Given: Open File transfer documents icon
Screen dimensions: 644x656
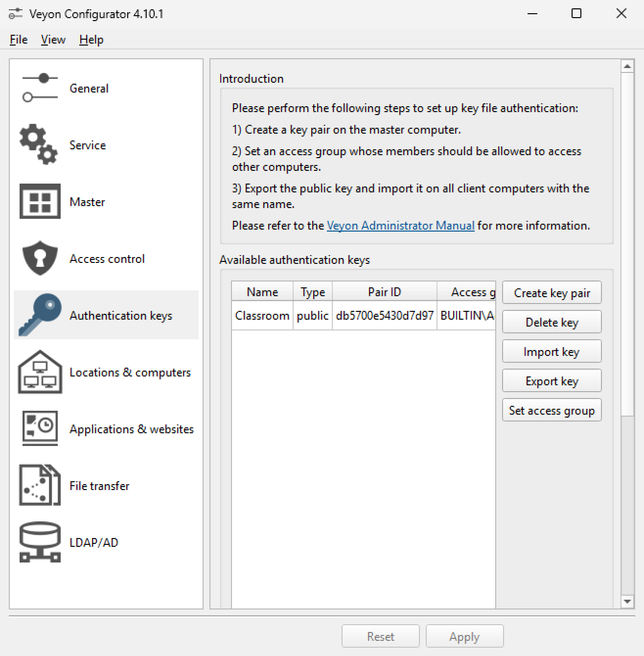Looking at the screenshot, I should tap(40, 486).
